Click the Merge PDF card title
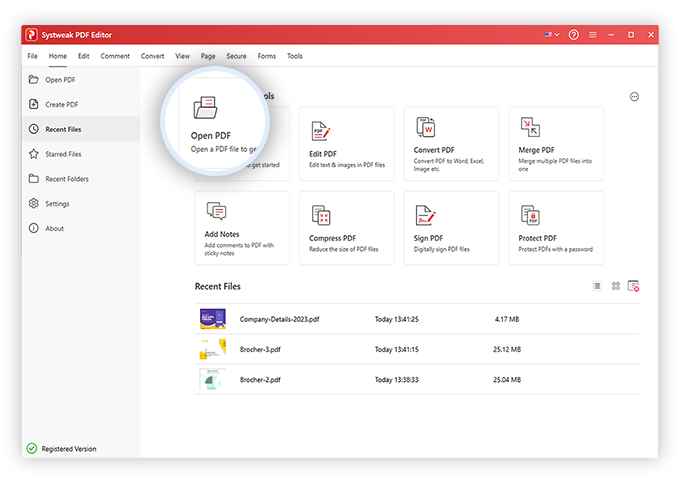The height and width of the screenshot is (484, 678). click(536, 150)
